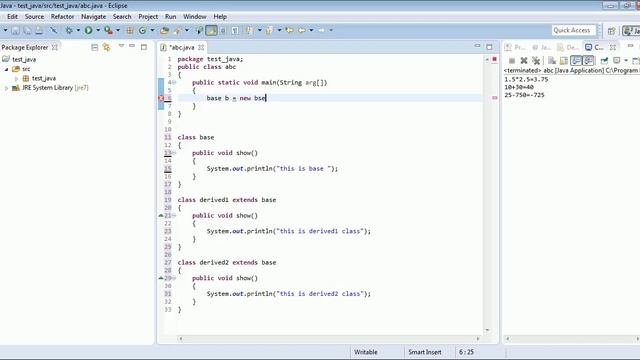Toggle Mark Occurrences highlighter button
640x360 pixels.
click(211, 31)
